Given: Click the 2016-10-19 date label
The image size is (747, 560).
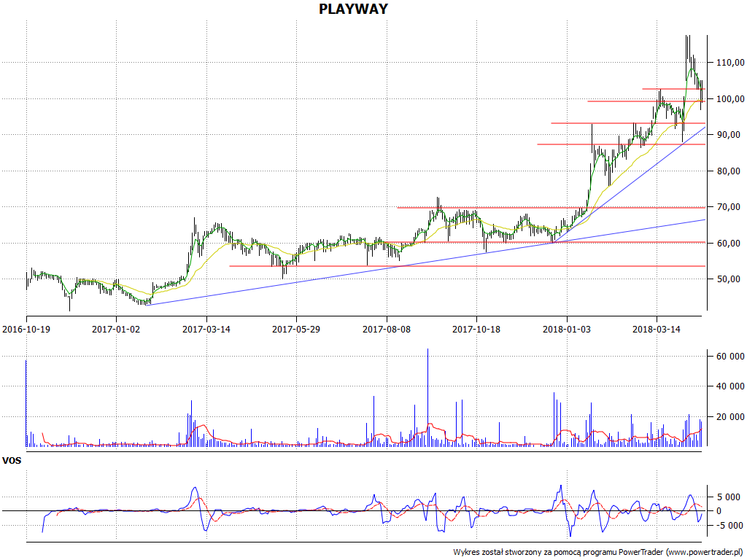Looking at the screenshot, I should (26, 329).
